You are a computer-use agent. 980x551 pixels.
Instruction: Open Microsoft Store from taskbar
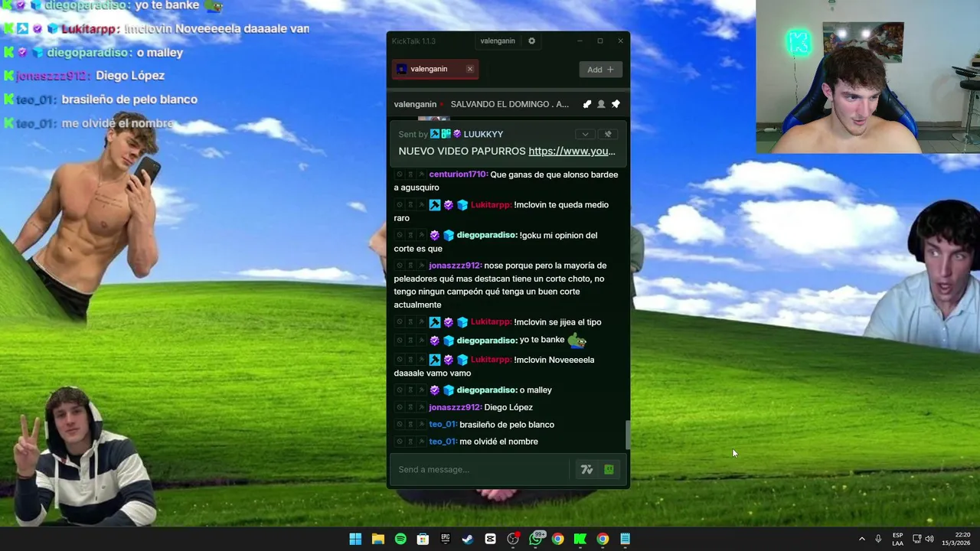[x=423, y=539]
